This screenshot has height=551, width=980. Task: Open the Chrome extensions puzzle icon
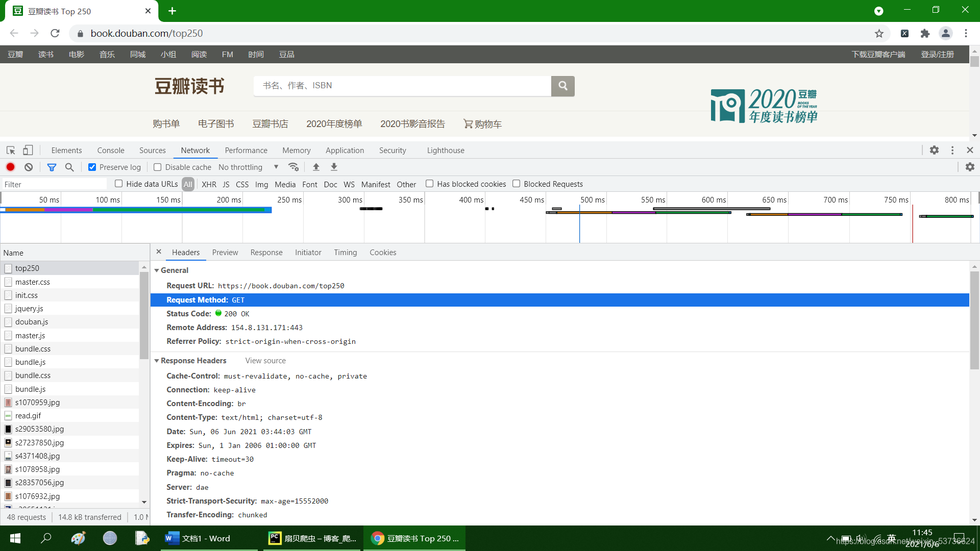coord(925,33)
